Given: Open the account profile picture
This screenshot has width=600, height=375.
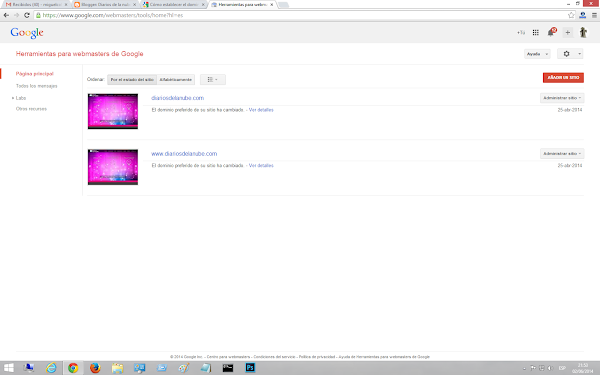Looking at the screenshot, I should (x=583, y=33).
